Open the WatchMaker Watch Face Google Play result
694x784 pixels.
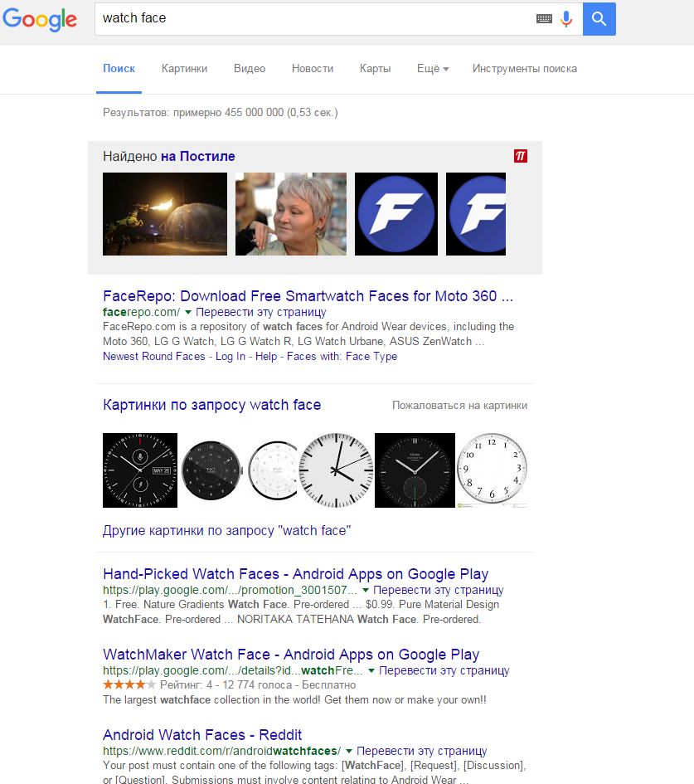tap(291, 655)
